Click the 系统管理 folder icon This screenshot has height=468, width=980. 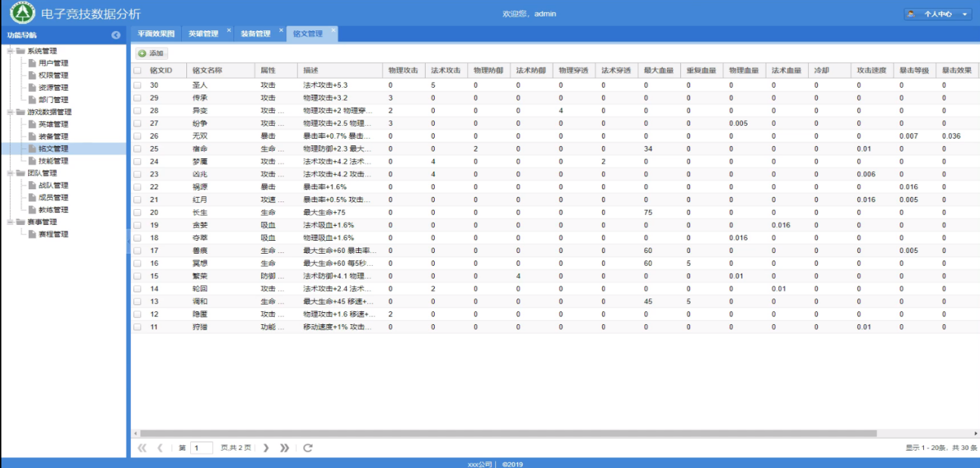click(x=20, y=51)
